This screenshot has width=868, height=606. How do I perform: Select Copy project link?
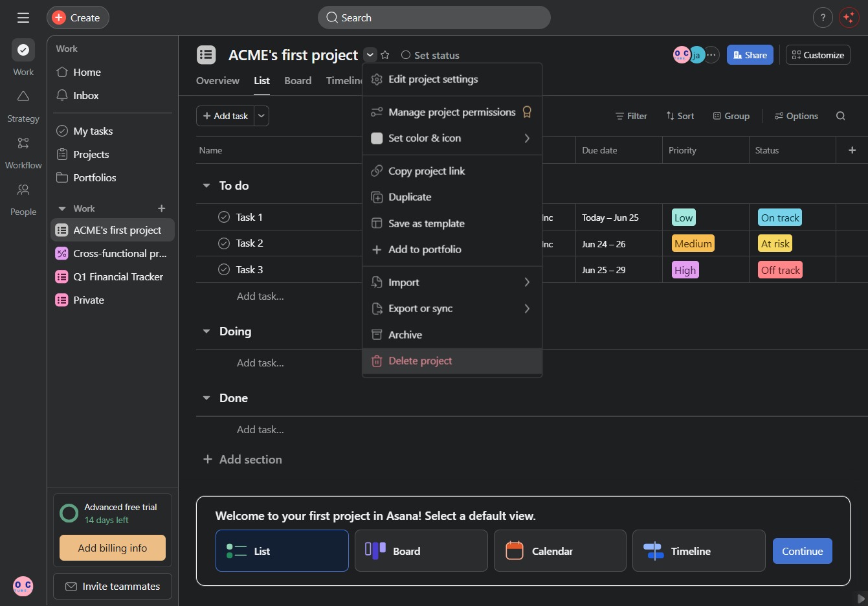(x=452, y=171)
